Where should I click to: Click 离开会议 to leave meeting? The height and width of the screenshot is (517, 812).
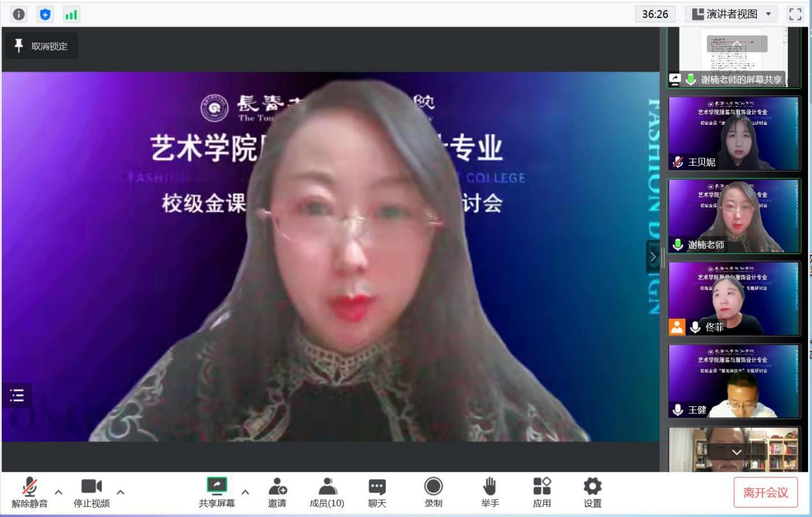[766, 493]
